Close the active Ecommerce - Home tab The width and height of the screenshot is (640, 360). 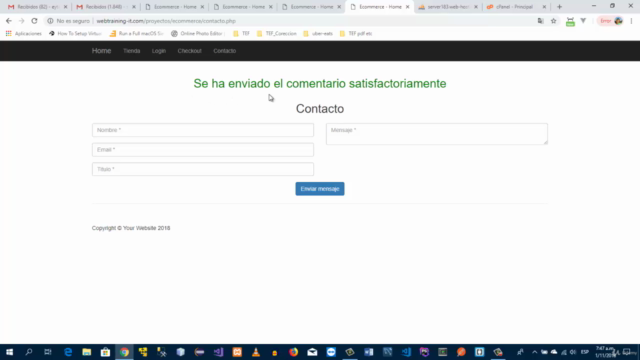pos(407,7)
